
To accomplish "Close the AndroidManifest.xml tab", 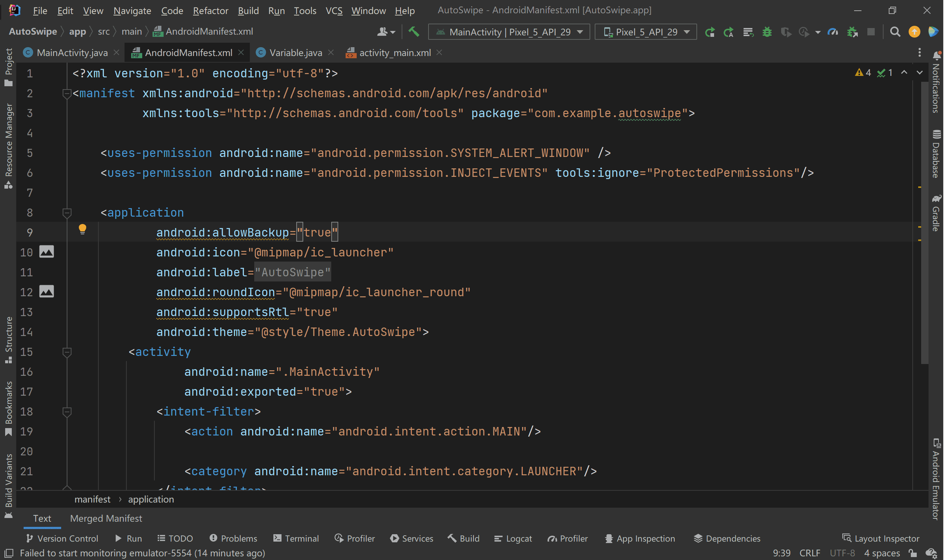I will point(241,52).
